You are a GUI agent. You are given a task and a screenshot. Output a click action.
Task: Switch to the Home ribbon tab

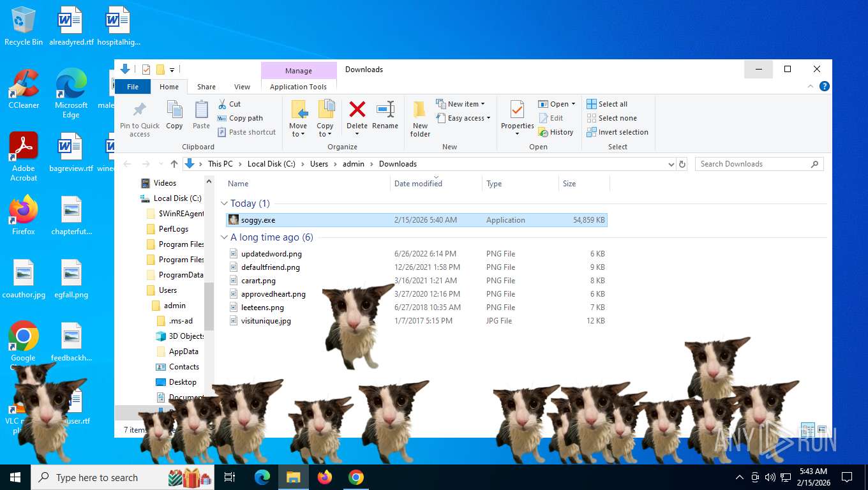[169, 87]
